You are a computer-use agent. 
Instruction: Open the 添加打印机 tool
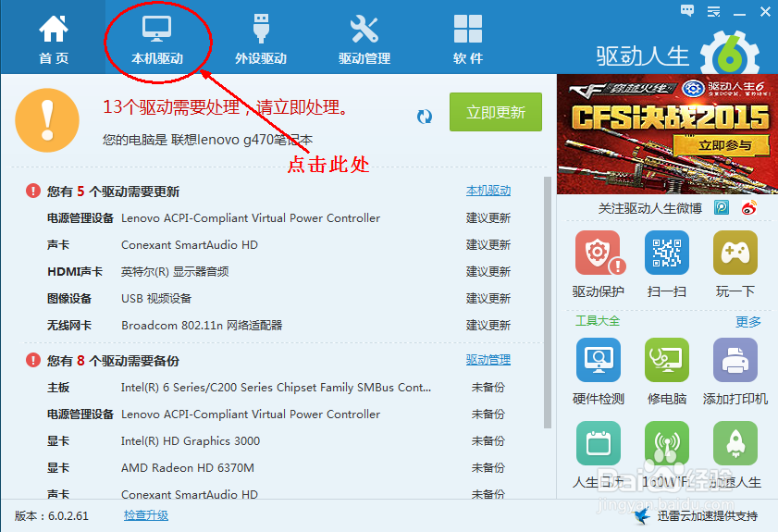[x=735, y=360]
